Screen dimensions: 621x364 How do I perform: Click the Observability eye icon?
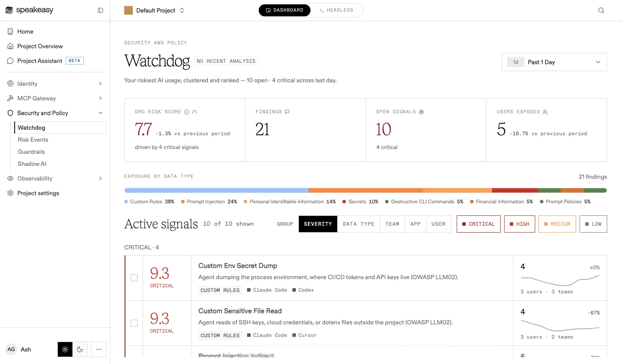10,178
